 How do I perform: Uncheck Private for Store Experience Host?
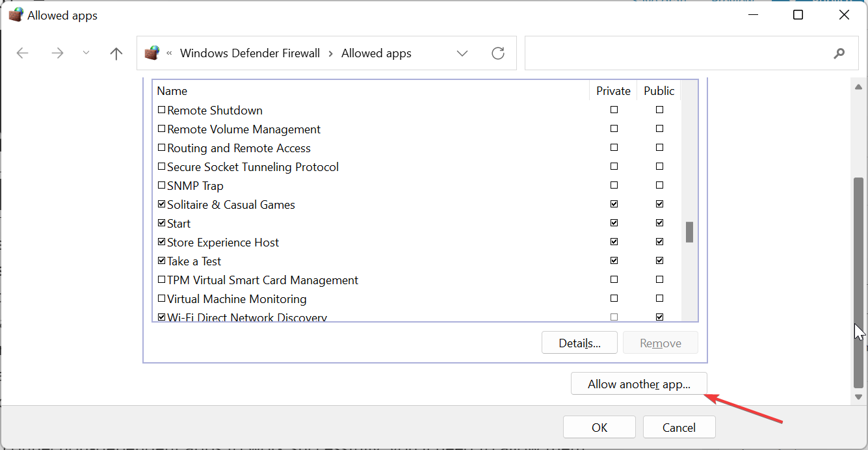pos(614,242)
